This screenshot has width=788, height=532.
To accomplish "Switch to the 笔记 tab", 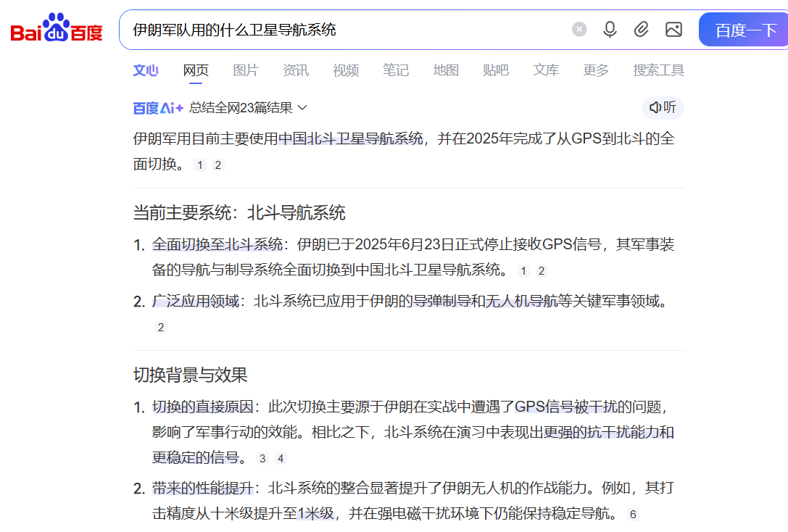I will [396, 70].
